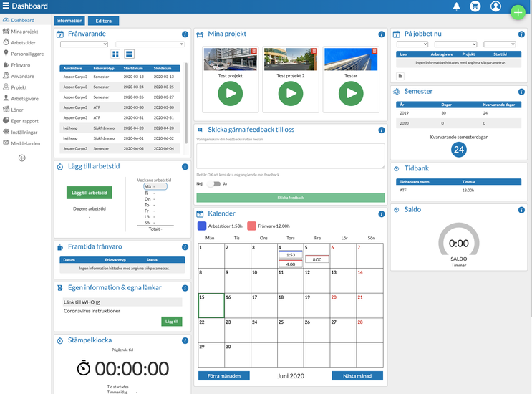
Task: Click the green plus add button
Action: coord(518,13)
